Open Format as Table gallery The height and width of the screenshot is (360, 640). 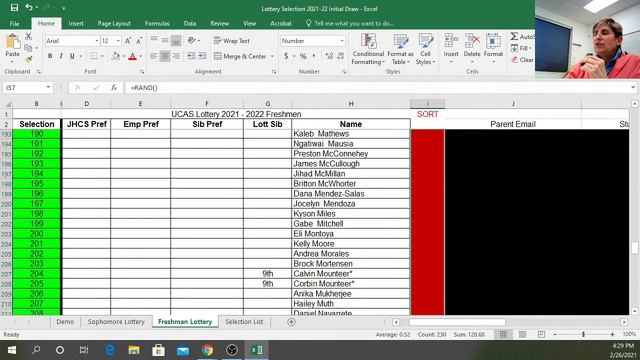[400, 49]
